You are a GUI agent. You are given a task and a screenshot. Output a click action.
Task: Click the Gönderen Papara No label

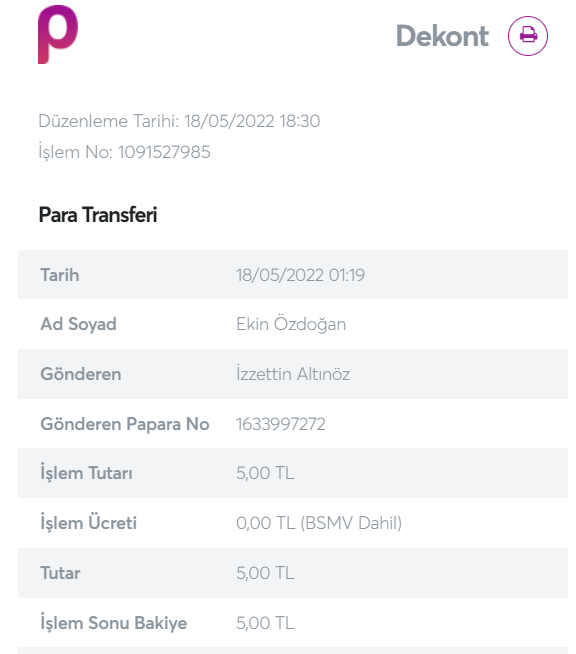125,424
